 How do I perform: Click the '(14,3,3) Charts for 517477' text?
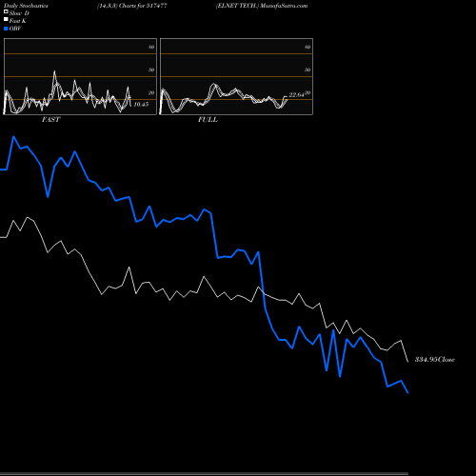click(132, 6)
